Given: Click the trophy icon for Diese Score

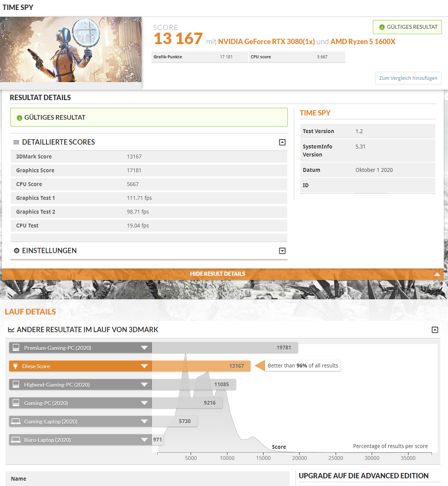Looking at the screenshot, I should [x=15, y=366].
